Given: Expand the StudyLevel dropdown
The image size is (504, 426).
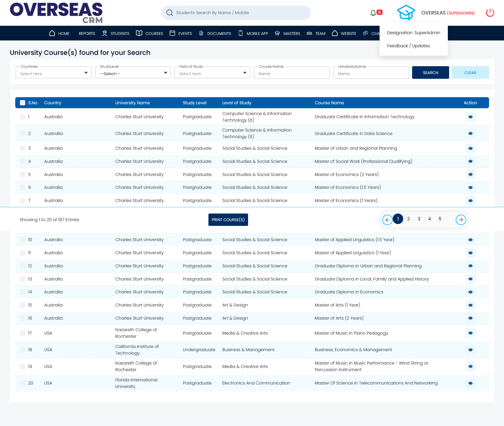Looking at the screenshot, I should click(x=133, y=73).
